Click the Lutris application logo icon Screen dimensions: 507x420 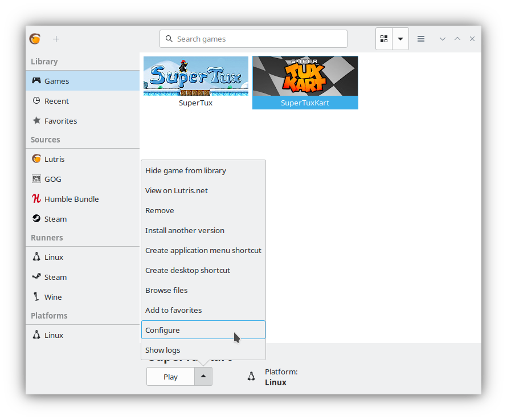35,39
